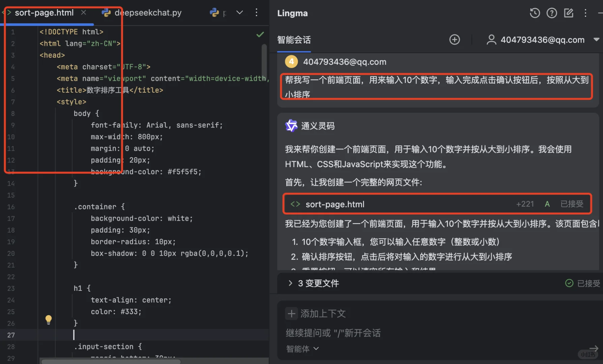The height and width of the screenshot is (364, 603).
Task: Start a new chat with the edit icon
Action: [x=569, y=13]
